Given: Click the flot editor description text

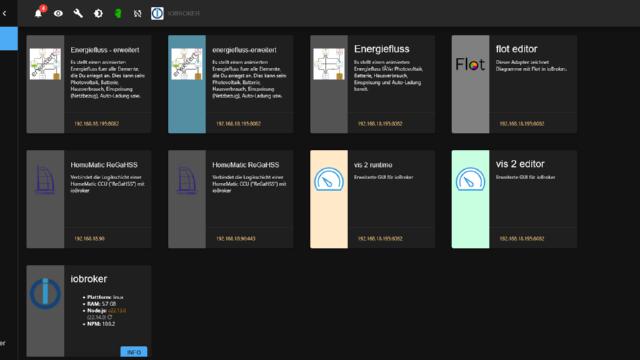Looking at the screenshot, I should tap(531, 66).
